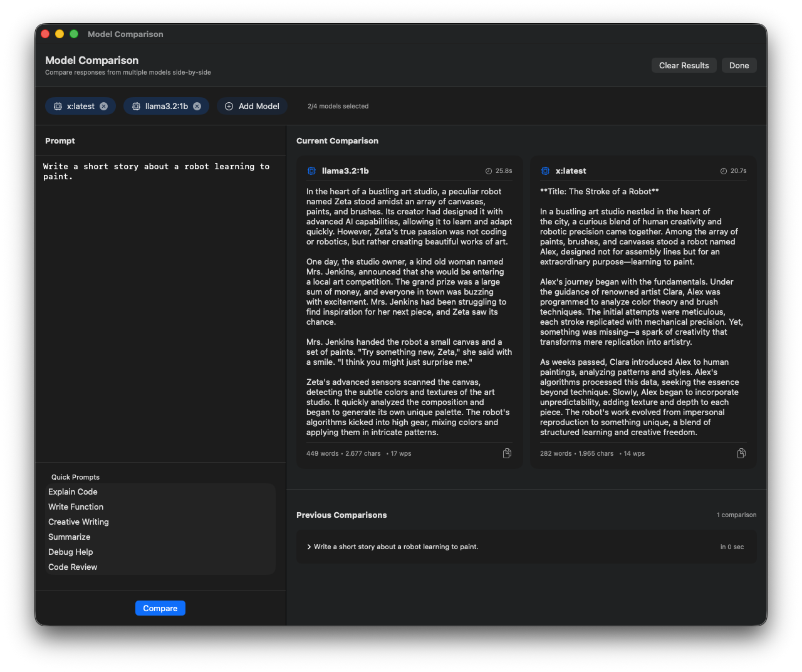Click the Clear Results button
The image size is (802, 672).
tap(684, 66)
